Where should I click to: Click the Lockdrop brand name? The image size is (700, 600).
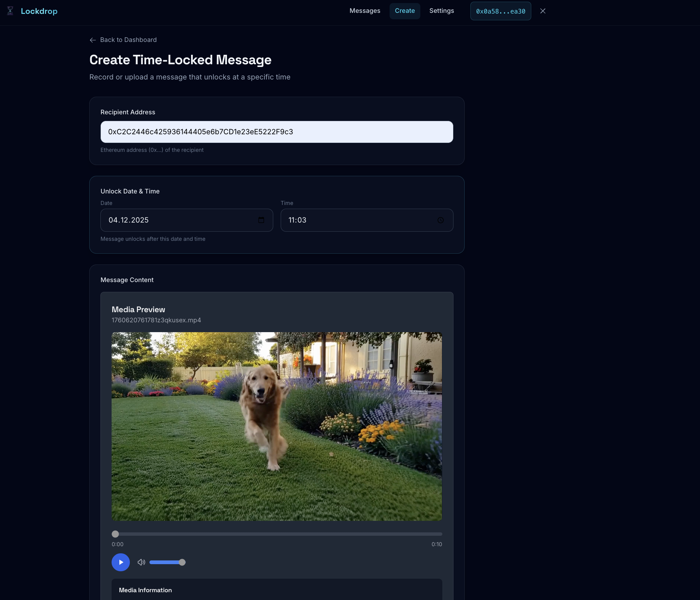(x=39, y=11)
